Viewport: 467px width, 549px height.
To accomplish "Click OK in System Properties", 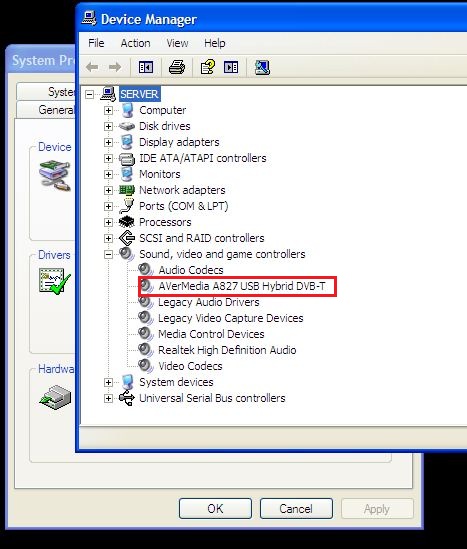I will pos(215,508).
